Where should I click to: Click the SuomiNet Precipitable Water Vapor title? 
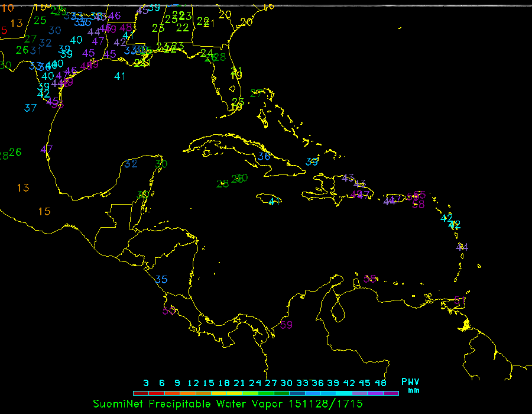(x=189, y=404)
